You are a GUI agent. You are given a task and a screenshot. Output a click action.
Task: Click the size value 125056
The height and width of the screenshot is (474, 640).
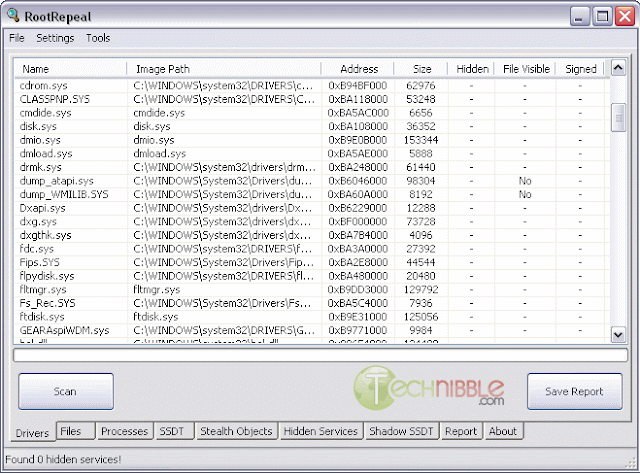(421, 317)
